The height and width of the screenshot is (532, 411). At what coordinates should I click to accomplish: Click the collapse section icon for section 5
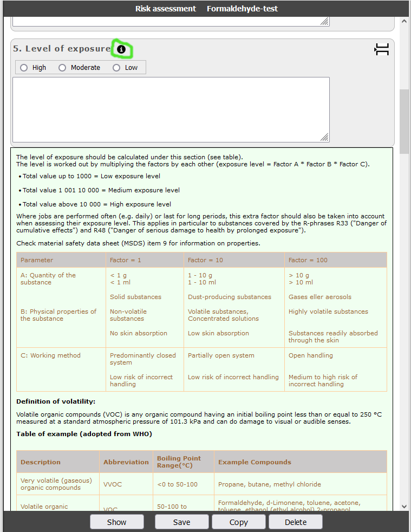coord(382,49)
